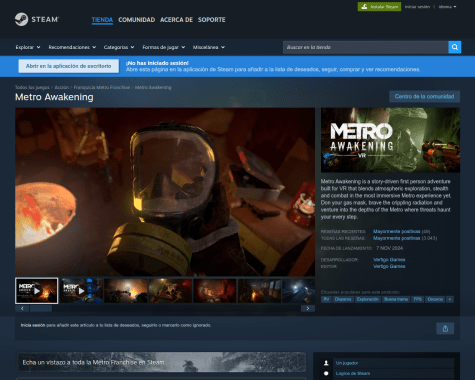Open the Categorías dropdown

119,47
